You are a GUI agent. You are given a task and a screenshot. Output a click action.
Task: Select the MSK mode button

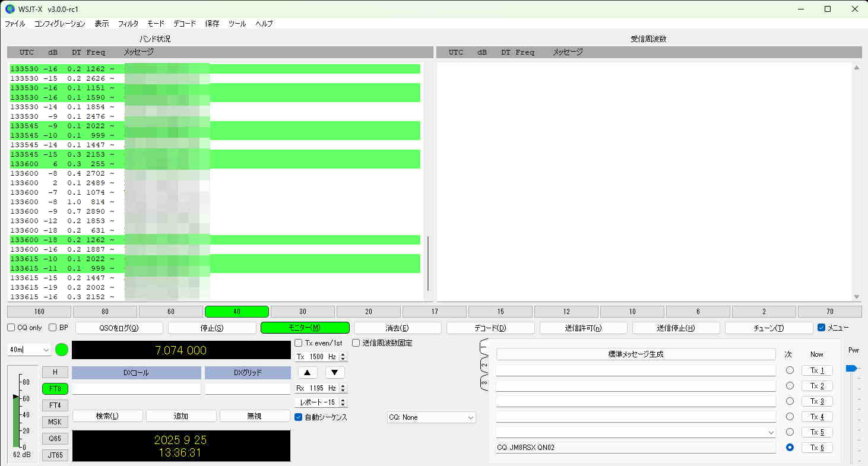click(x=55, y=422)
